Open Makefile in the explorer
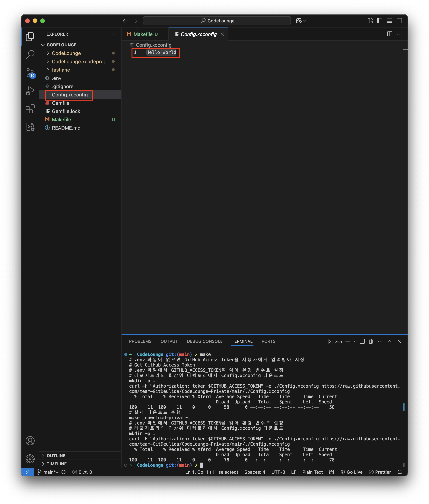429x504 pixels. click(x=80, y=119)
